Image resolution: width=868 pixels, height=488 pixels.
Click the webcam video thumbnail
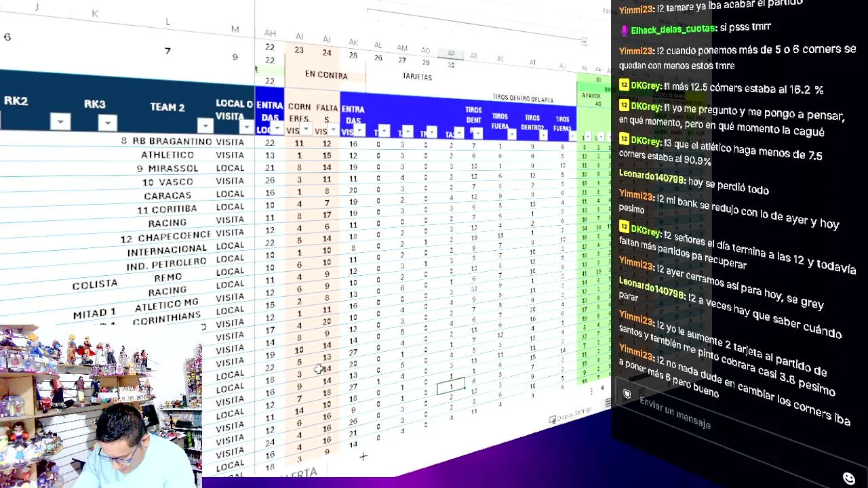click(x=101, y=407)
